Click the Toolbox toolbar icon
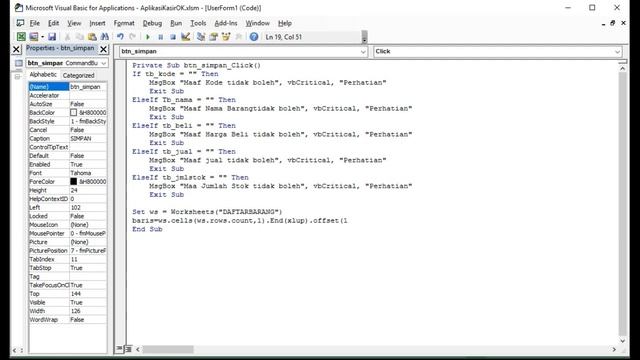 [238, 37]
